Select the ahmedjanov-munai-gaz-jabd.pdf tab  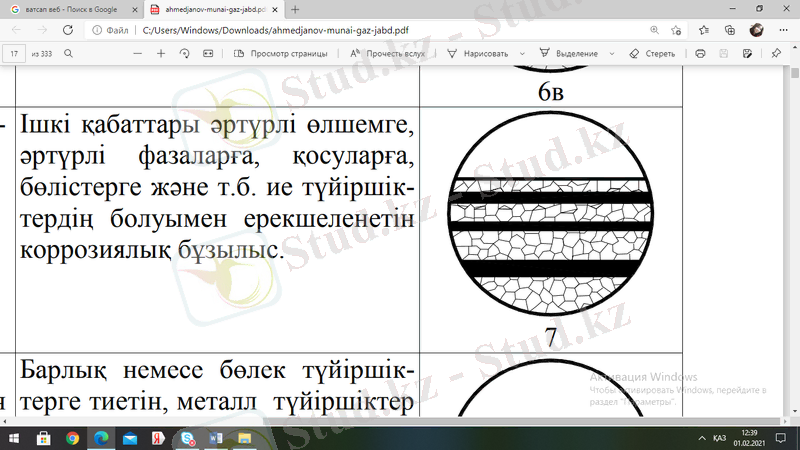click(209, 10)
